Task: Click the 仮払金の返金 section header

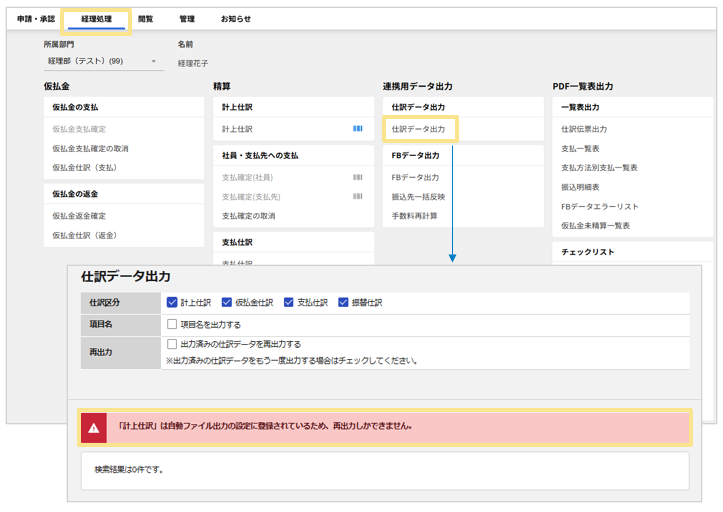Action: pos(75,194)
